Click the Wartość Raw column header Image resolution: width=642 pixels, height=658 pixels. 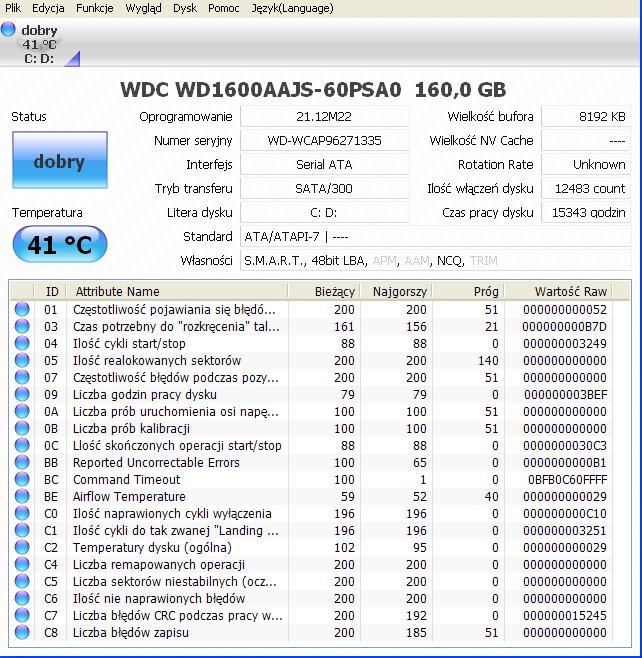558,291
